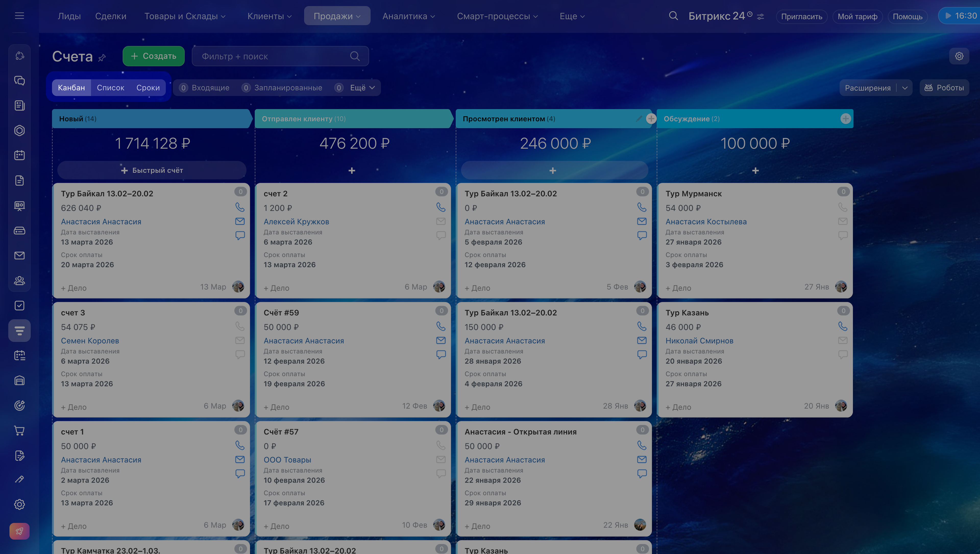The height and width of the screenshot is (554, 980).
Task: Click the global search magnifier icon
Action: pyautogui.click(x=673, y=16)
